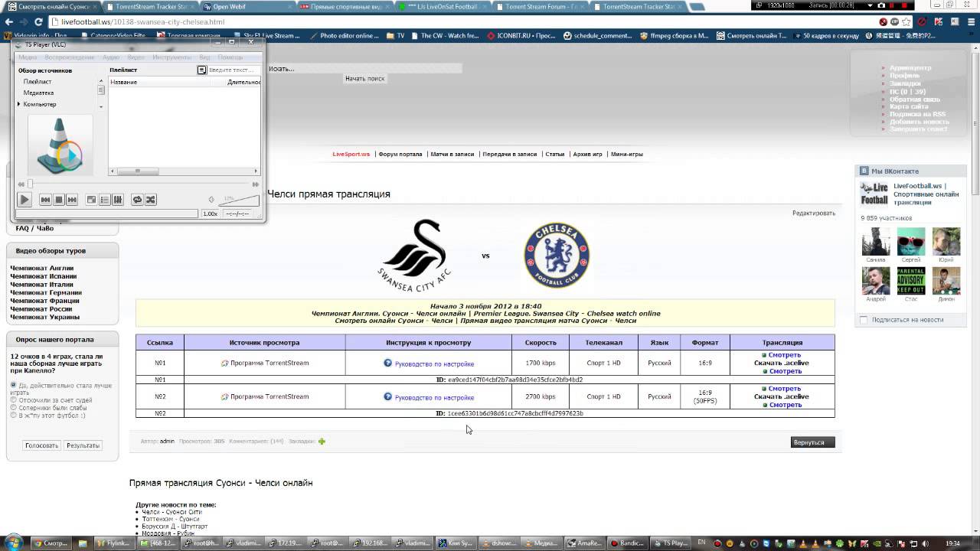Switch to the 'Open Webif' browser tab
Screen dimensions: 980x551
(245, 6)
